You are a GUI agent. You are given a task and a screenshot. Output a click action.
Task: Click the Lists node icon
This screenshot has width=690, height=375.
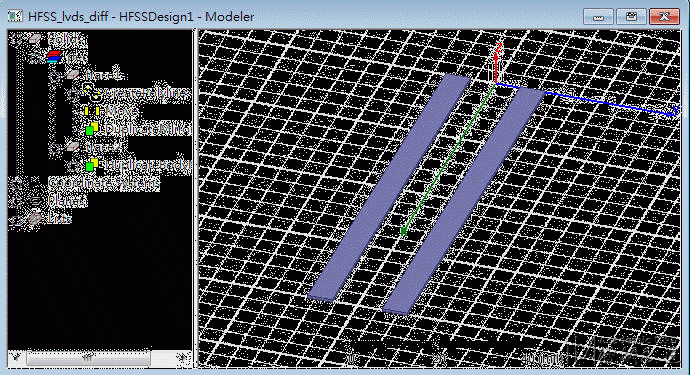tap(36, 218)
